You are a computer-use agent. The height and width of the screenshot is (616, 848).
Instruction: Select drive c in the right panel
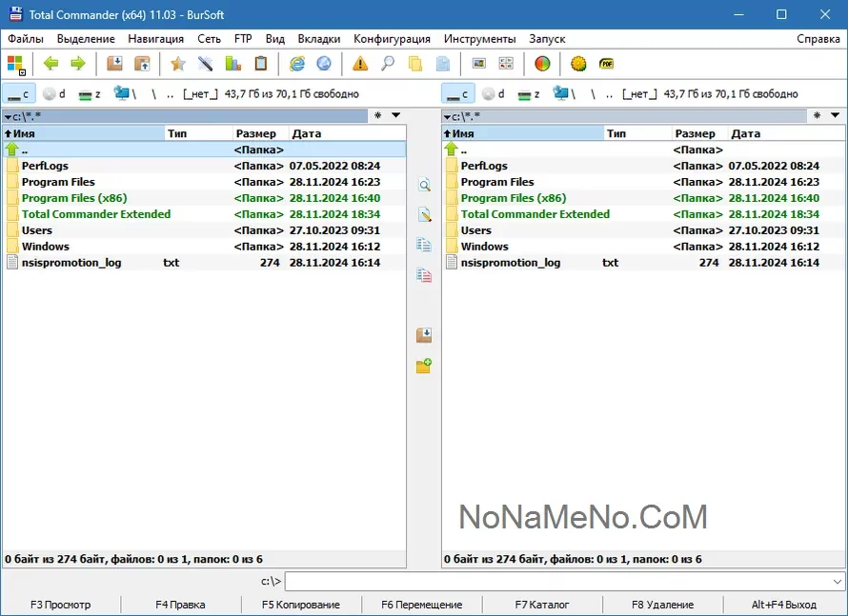pyautogui.click(x=457, y=94)
